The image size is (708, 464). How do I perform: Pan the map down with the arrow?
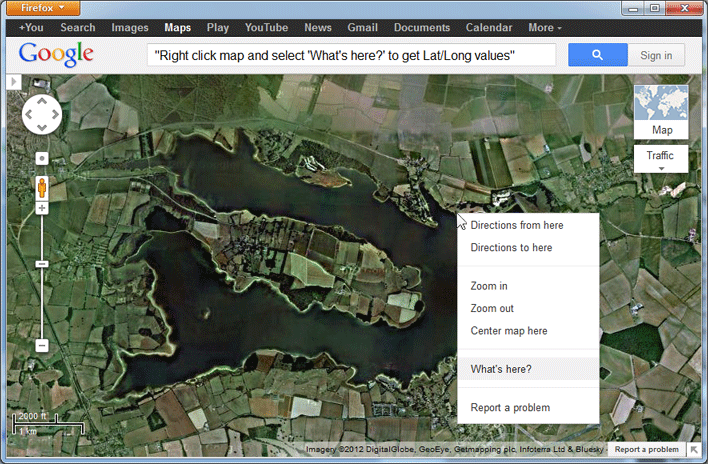[42, 128]
